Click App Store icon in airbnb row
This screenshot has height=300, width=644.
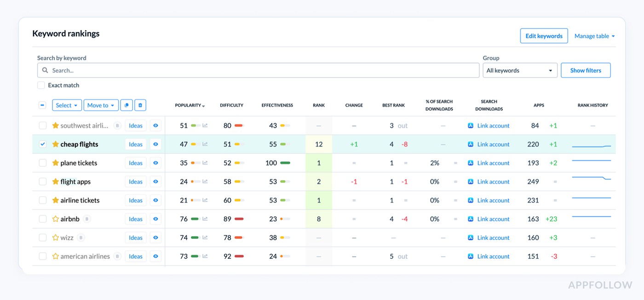471,219
